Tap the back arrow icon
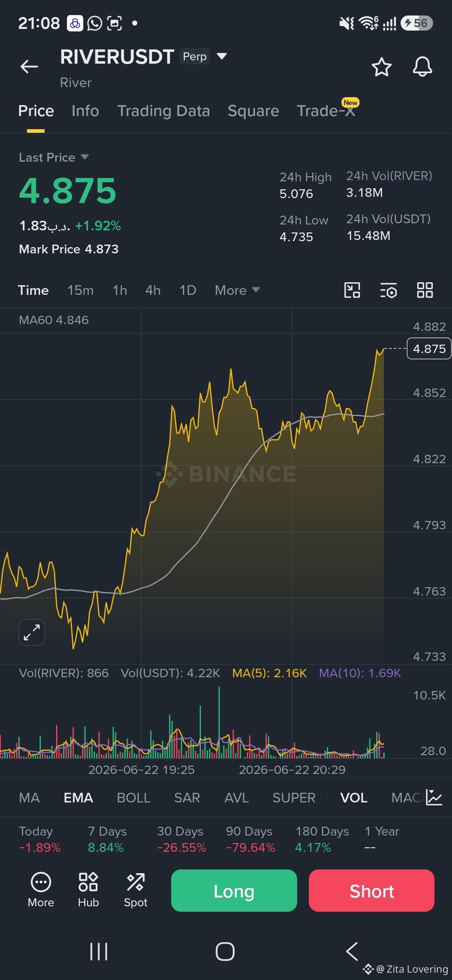The width and height of the screenshot is (452, 980). coord(29,66)
